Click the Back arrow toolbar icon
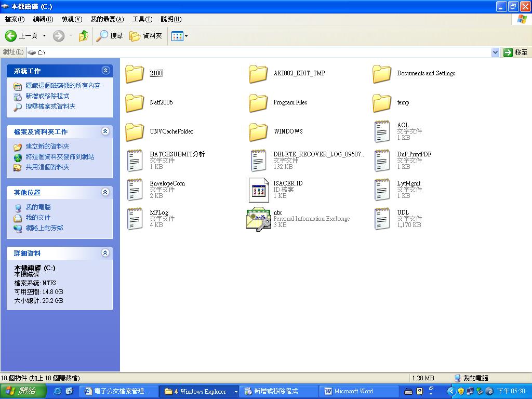The image size is (532, 399). (11, 36)
